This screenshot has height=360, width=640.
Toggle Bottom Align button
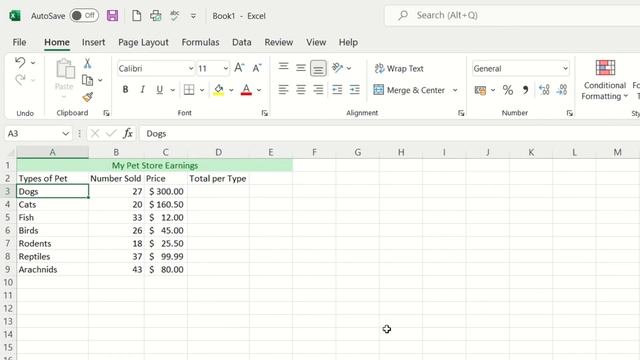tap(318, 68)
